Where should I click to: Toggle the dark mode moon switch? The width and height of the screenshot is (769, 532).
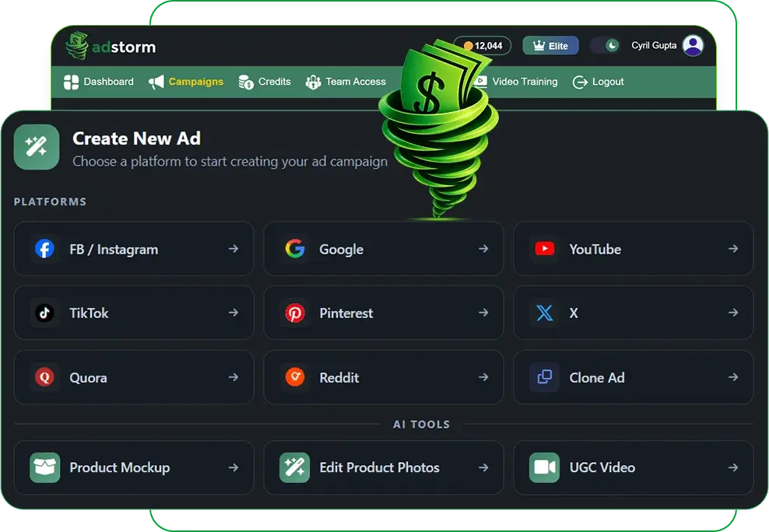pos(605,46)
